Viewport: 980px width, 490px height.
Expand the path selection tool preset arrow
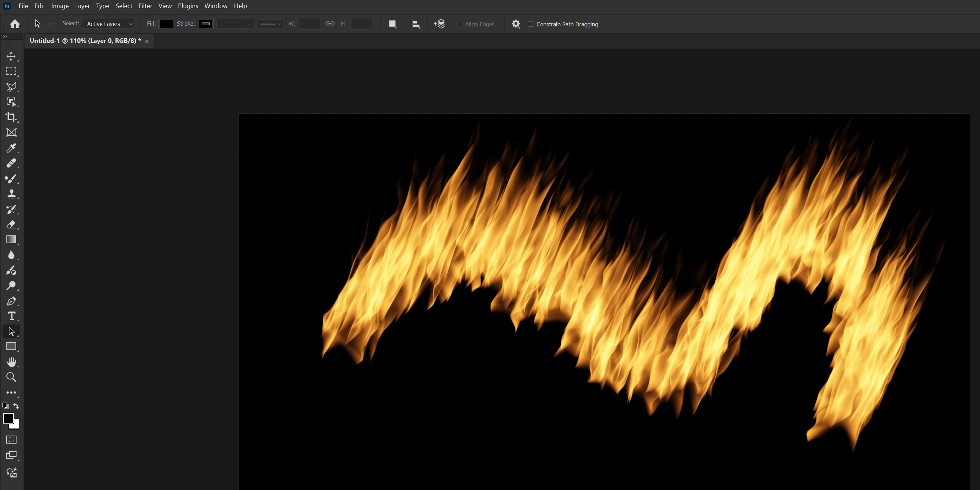click(50, 24)
